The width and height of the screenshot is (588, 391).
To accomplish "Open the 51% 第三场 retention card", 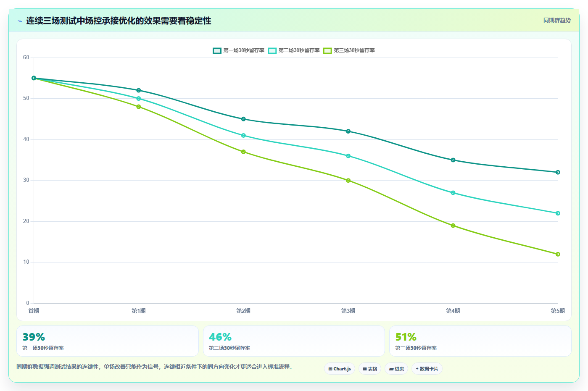I will pos(480,341).
